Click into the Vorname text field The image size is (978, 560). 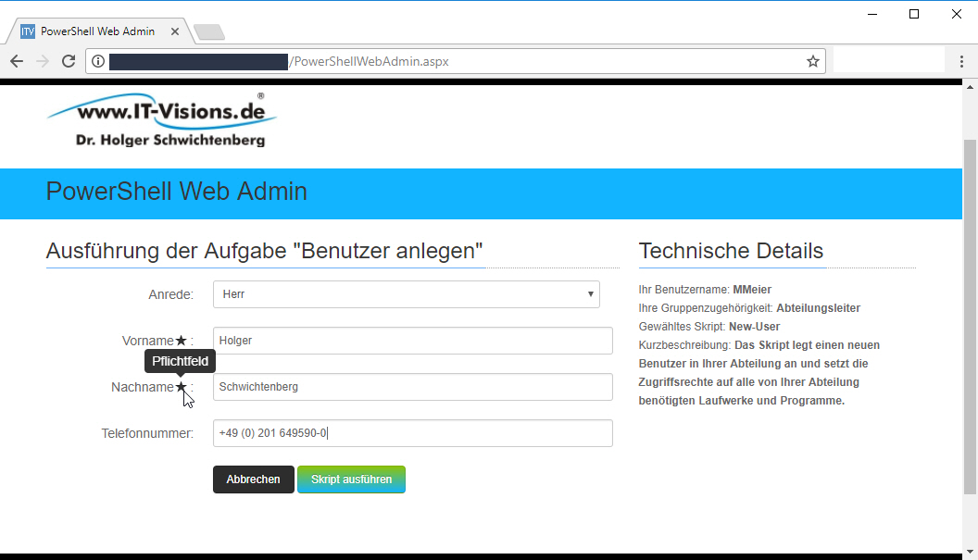coord(412,341)
